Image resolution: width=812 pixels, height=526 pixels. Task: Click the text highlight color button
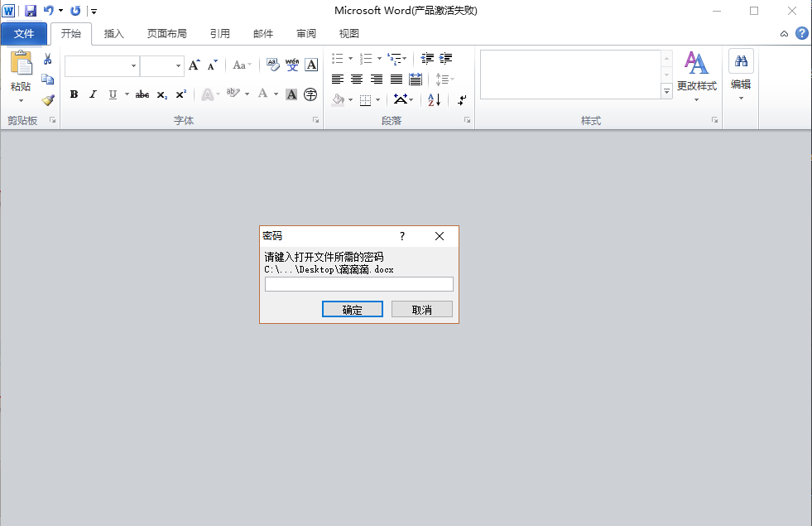pos(233,94)
